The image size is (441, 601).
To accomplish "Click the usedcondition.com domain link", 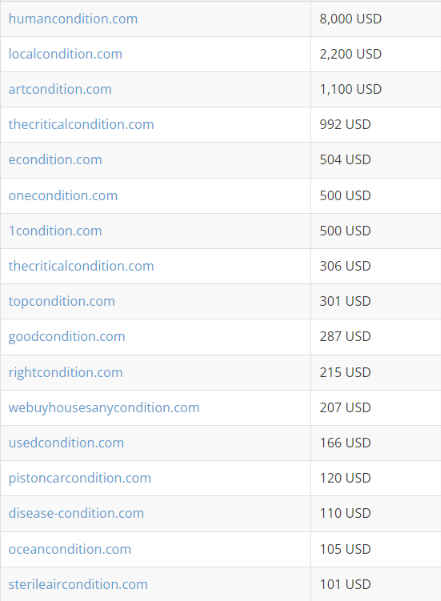I will (66, 443).
